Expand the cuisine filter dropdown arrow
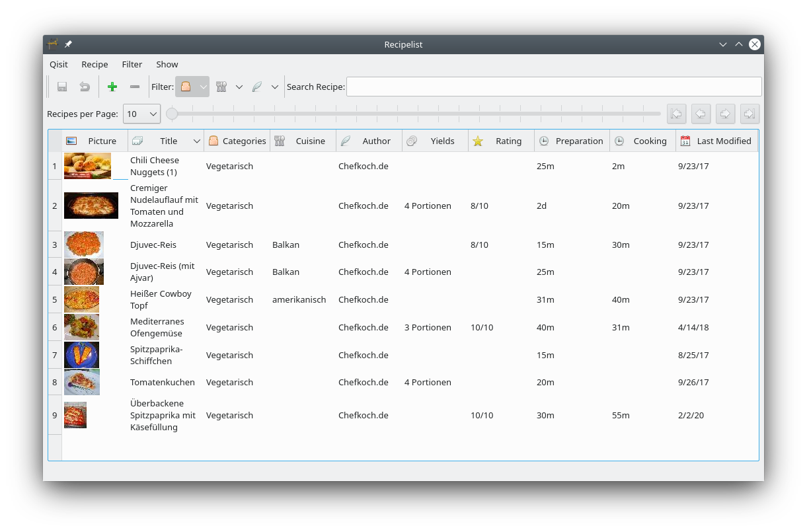The height and width of the screenshot is (532, 807). coord(239,87)
